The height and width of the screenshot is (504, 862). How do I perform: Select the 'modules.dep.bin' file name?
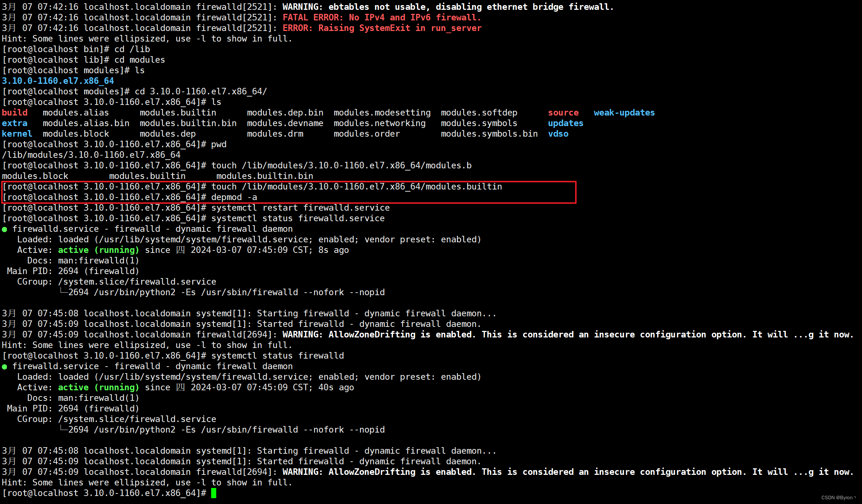pos(285,113)
